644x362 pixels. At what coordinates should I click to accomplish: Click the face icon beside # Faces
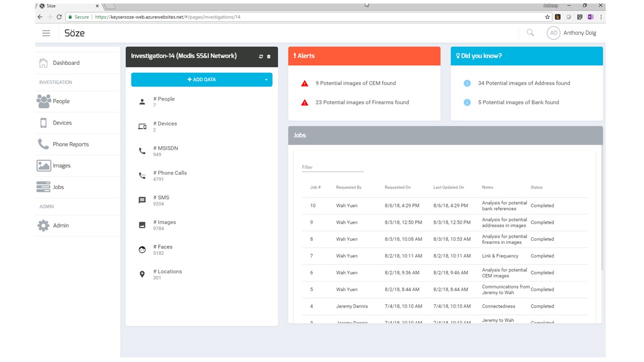142,249
